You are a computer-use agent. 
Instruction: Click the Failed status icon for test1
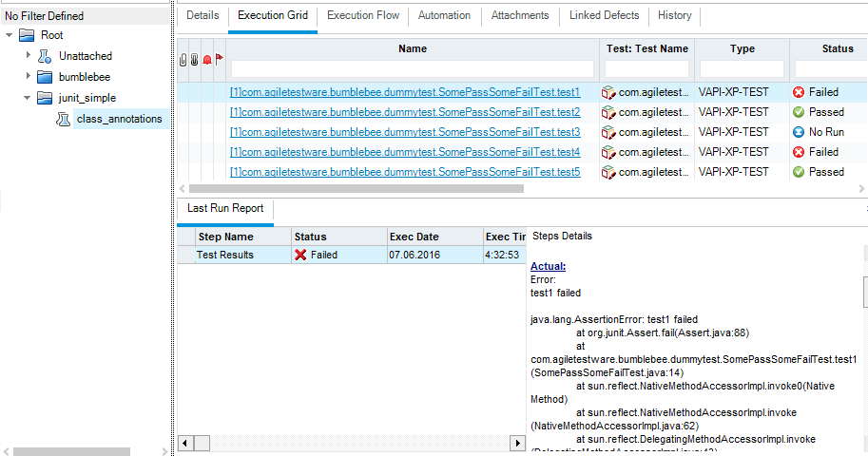[x=799, y=92]
